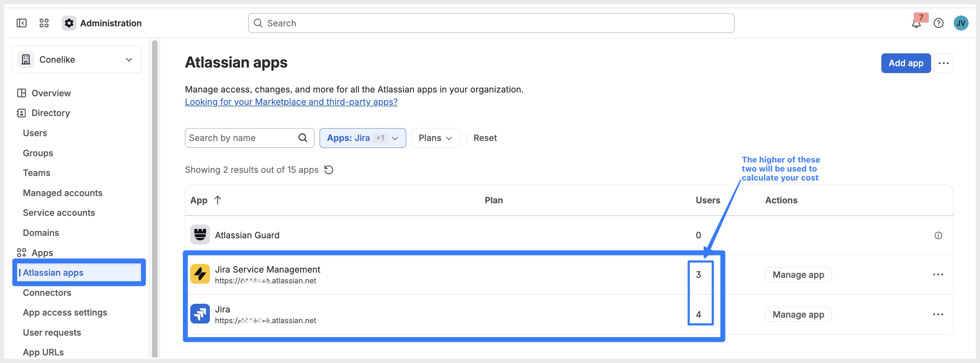Click user count 0 for Atlassian Guard
Viewport: 980px width, 363px height.
(698, 235)
